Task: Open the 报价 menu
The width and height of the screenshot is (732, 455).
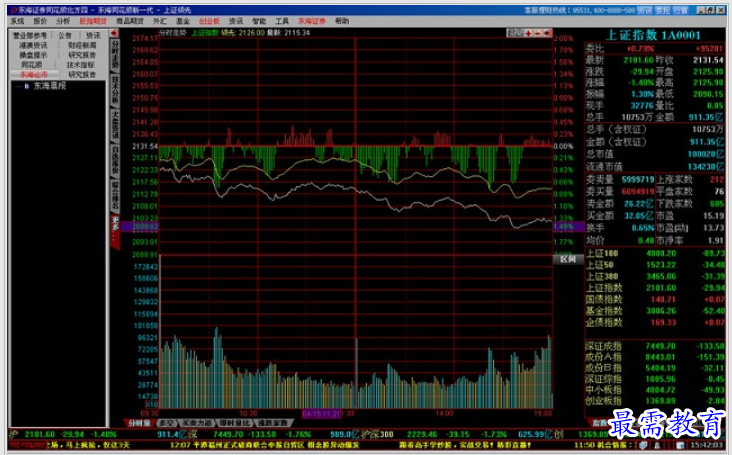Action: 40,21
